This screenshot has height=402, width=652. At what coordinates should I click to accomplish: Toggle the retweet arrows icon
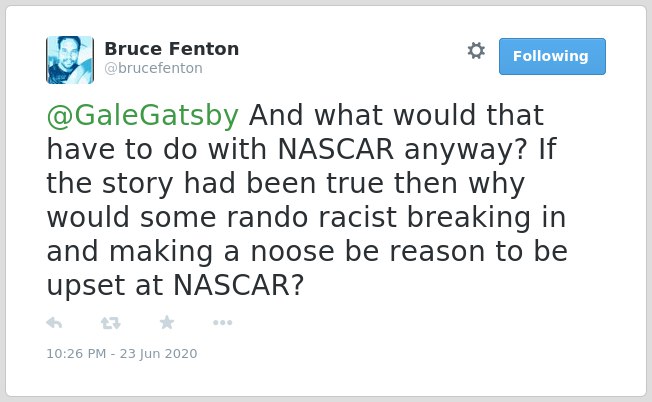point(111,323)
